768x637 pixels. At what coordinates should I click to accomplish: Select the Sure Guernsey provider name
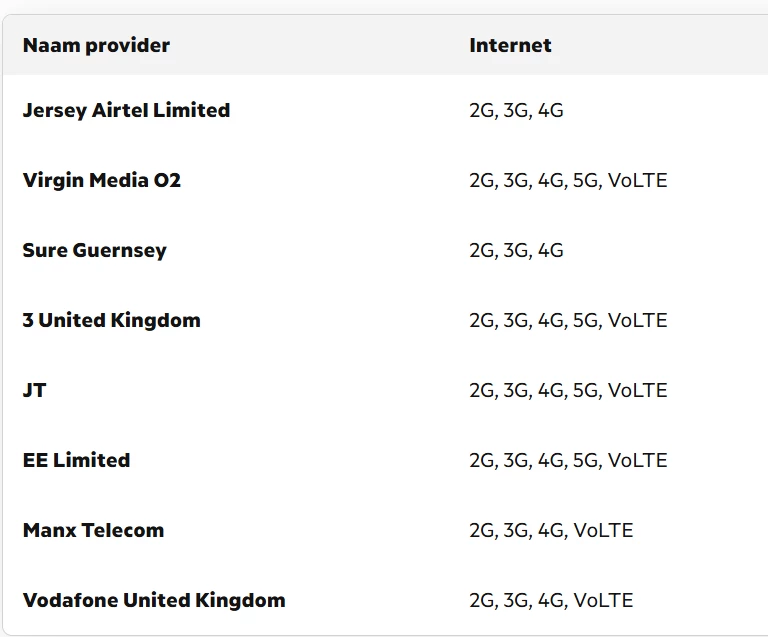coord(95,250)
